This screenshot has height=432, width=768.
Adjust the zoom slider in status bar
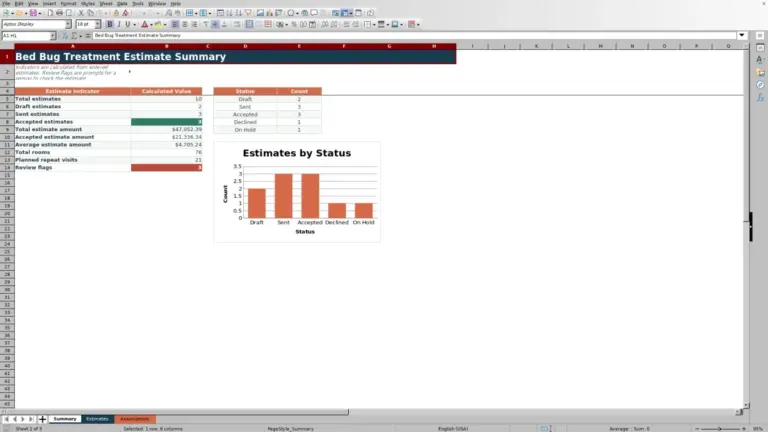tap(720, 429)
